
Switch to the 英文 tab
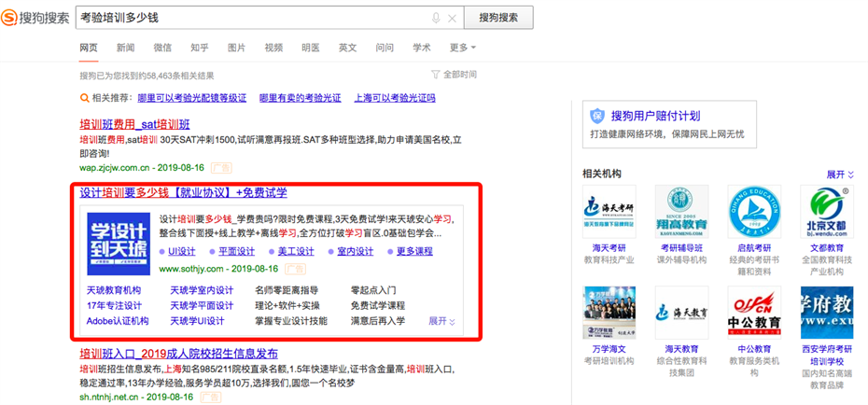(348, 48)
